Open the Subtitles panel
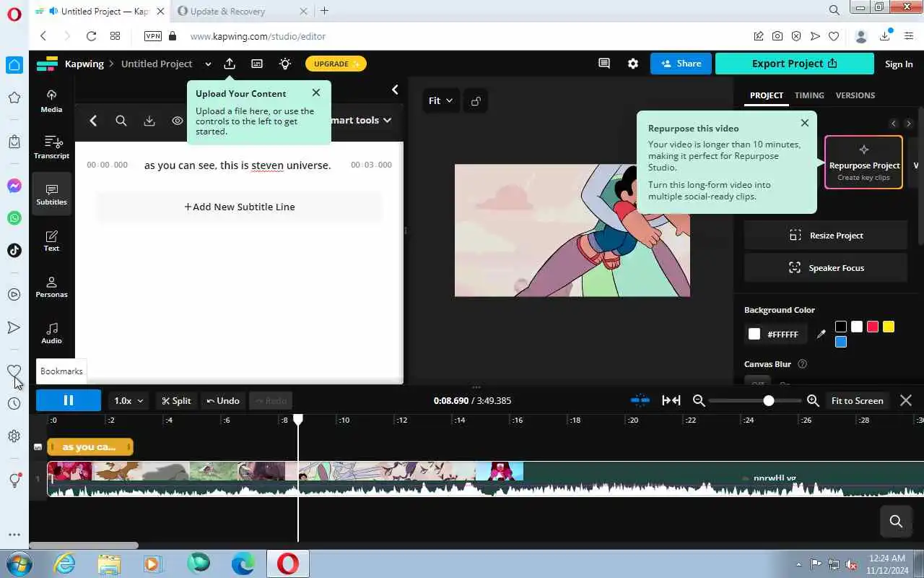 coord(51,194)
